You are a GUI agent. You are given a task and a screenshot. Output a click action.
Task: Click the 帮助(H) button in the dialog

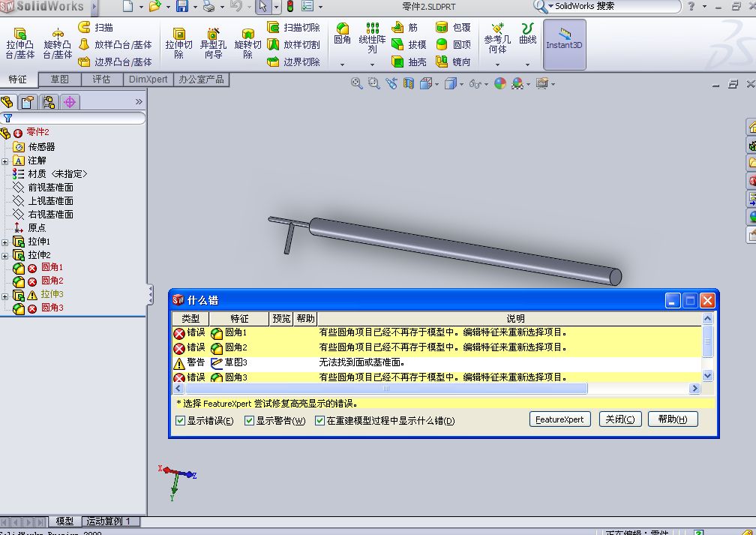pos(673,419)
